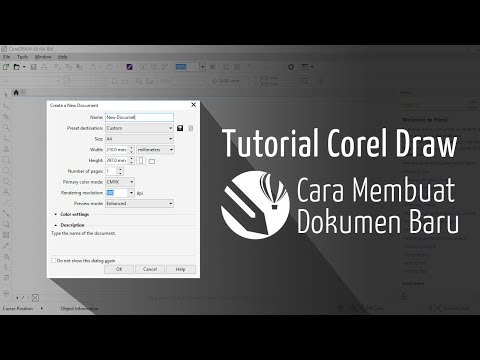The image size is (480, 360).
Task: Click the Save preset disk icon
Action: (x=180, y=128)
